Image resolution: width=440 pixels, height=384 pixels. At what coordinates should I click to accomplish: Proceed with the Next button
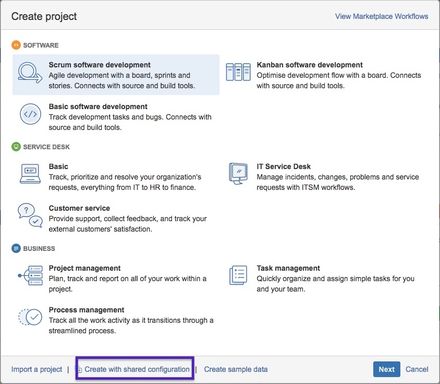click(387, 369)
